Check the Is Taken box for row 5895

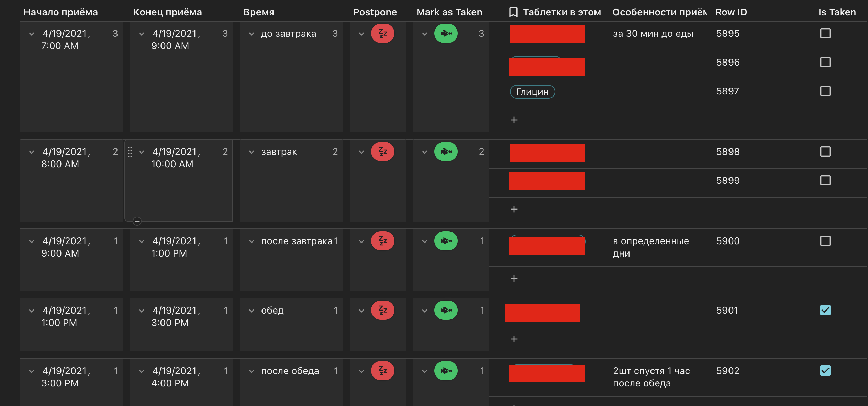pyautogui.click(x=825, y=33)
